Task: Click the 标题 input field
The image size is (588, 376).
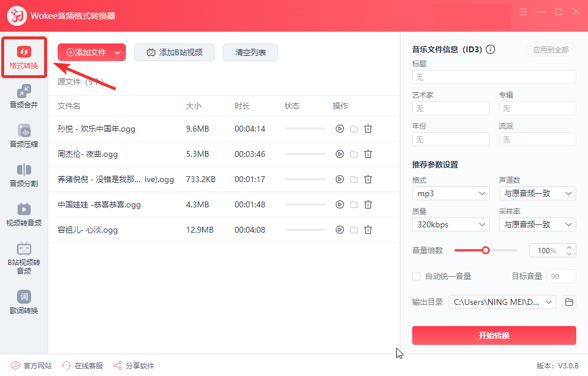Action: coord(494,77)
